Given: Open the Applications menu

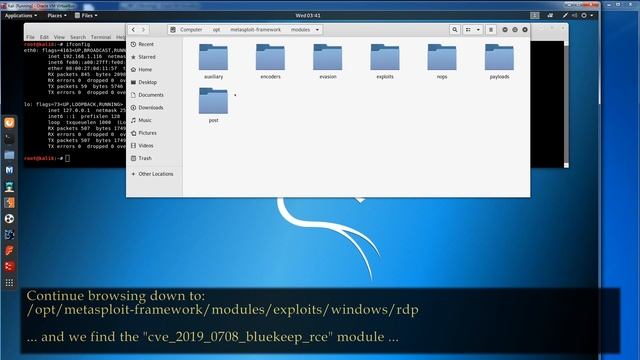Looking at the screenshot, I should [x=20, y=16].
